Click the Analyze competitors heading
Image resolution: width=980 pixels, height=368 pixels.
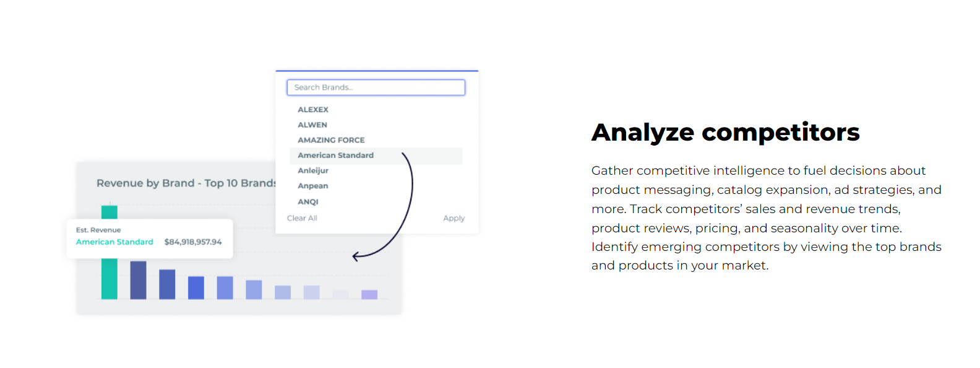coord(725,133)
